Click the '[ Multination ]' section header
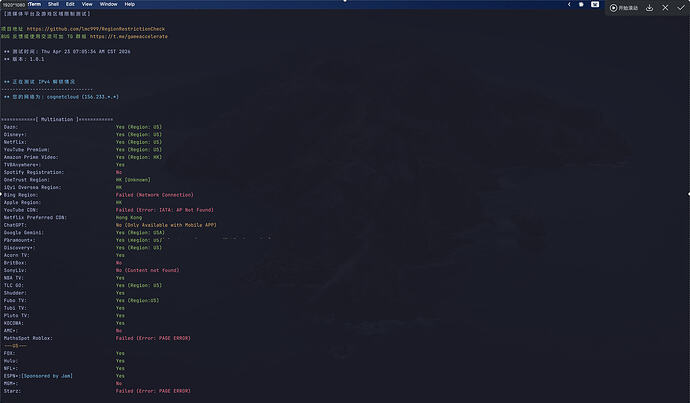The width and height of the screenshot is (690, 403). [x=57, y=119]
